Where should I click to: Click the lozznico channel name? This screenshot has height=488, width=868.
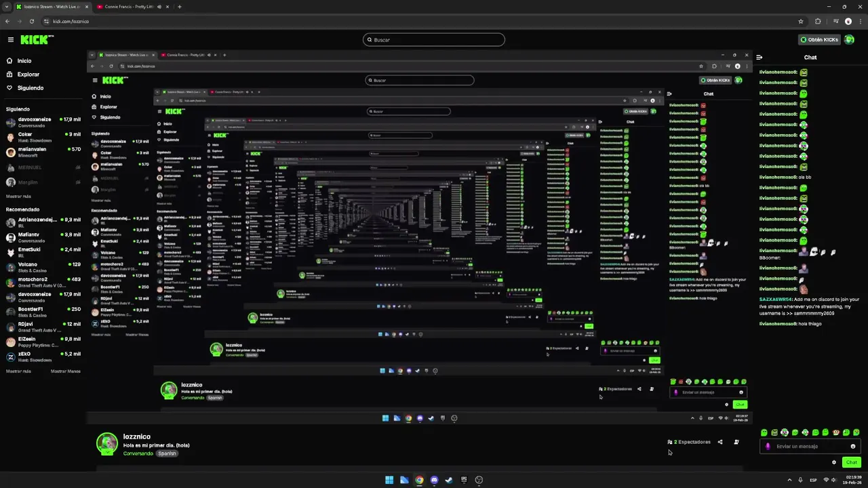137,436
